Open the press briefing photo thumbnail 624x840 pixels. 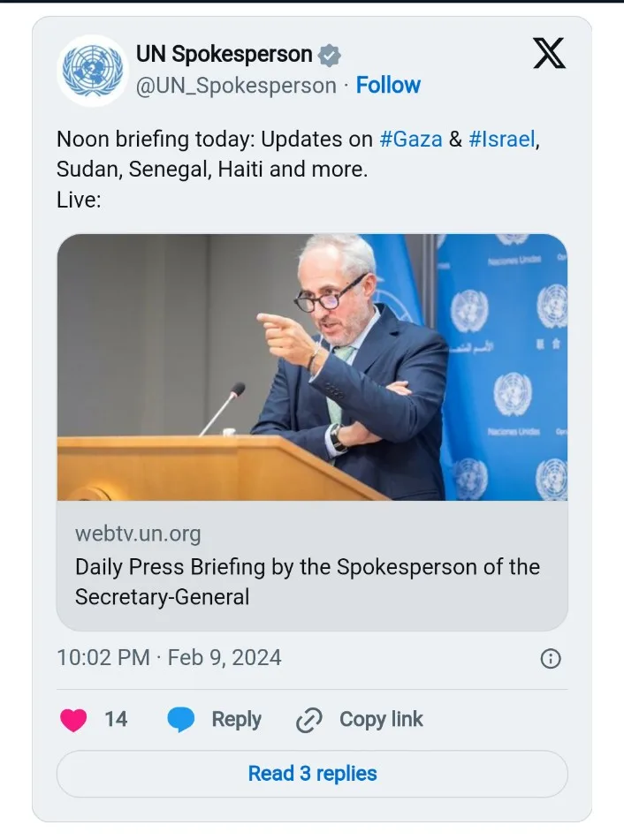click(312, 367)
